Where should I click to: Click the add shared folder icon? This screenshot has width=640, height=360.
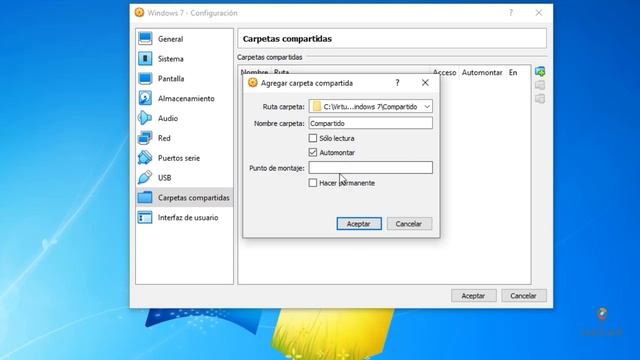tap(540, 72)
